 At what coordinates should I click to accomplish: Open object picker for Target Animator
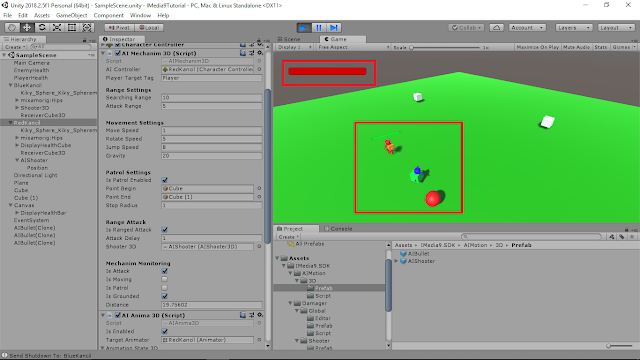tap(259, 340)
